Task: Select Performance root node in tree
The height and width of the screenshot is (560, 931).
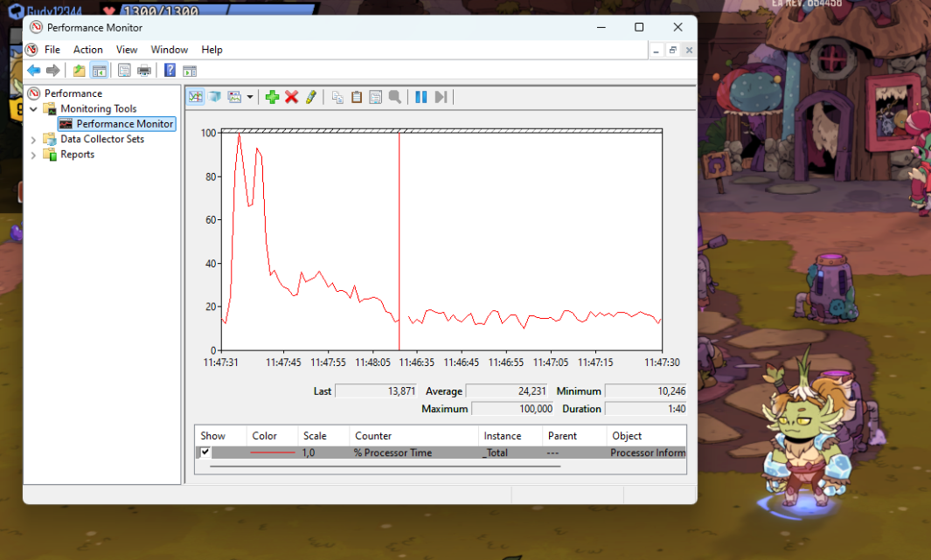Action: pyautogui.click(x=73, y=93)
